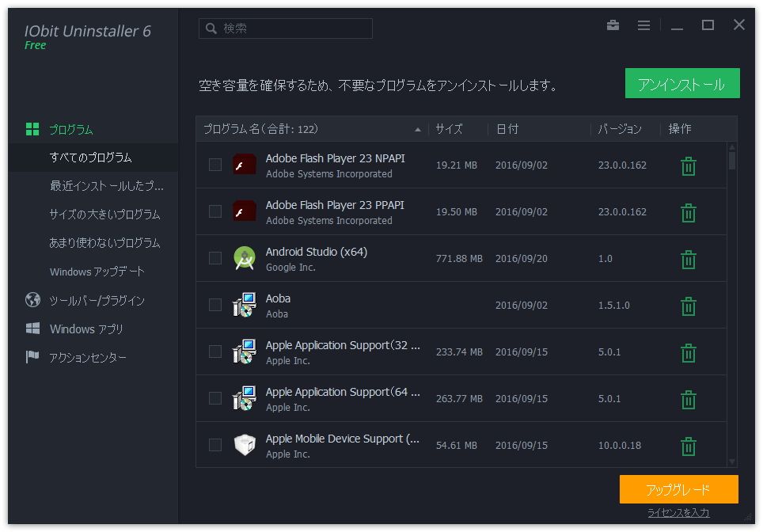
Task: Click the Windows logo icon in sidebar
Action: (32, 329)
